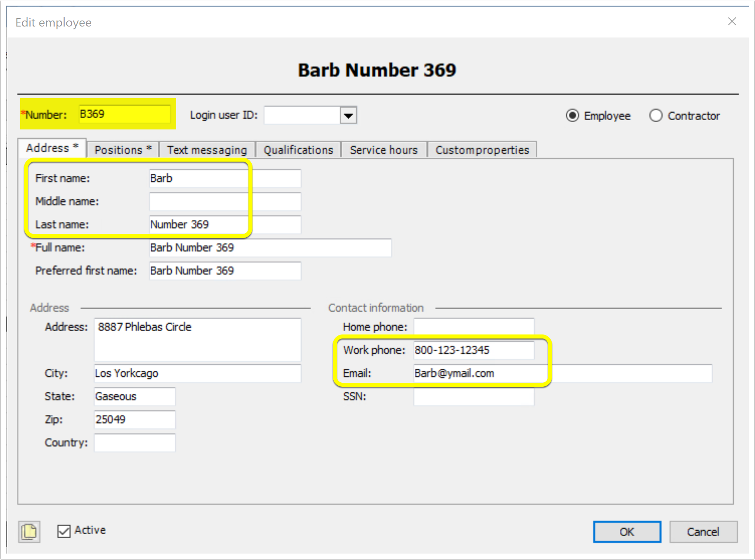The width and height of the screenshot is (755, 560).
Task: Edit the Email field Barb@ymail.com
Action: coord(563,373)
